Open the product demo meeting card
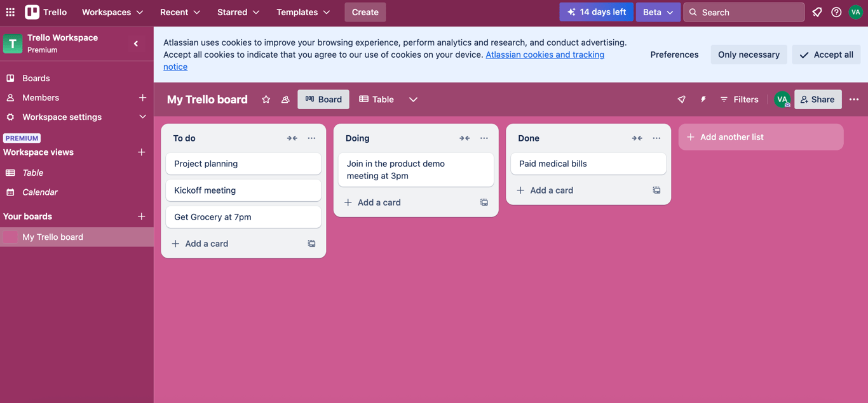 416,169
